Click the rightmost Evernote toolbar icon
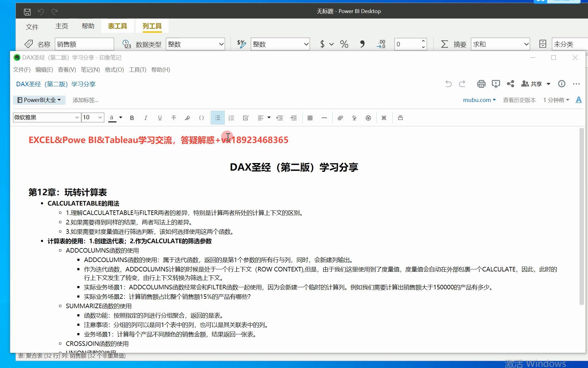 coord(400,118)
